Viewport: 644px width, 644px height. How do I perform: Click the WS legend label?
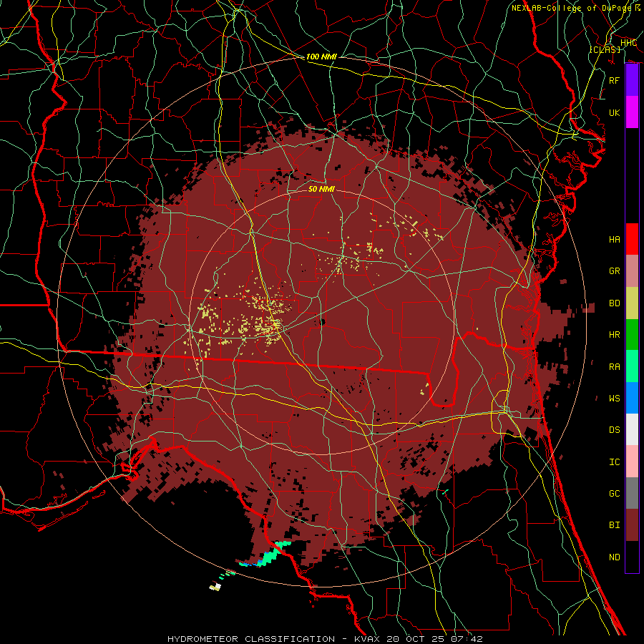(x=614, y=399)
